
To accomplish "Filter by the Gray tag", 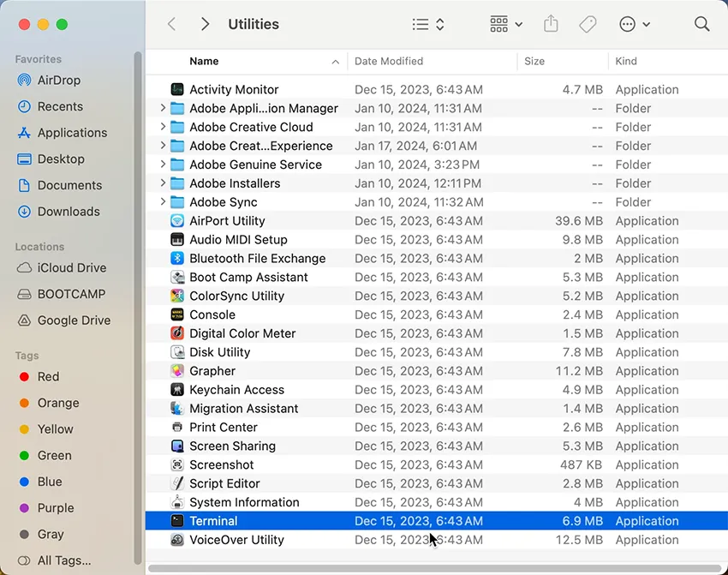I will point(41,534).
